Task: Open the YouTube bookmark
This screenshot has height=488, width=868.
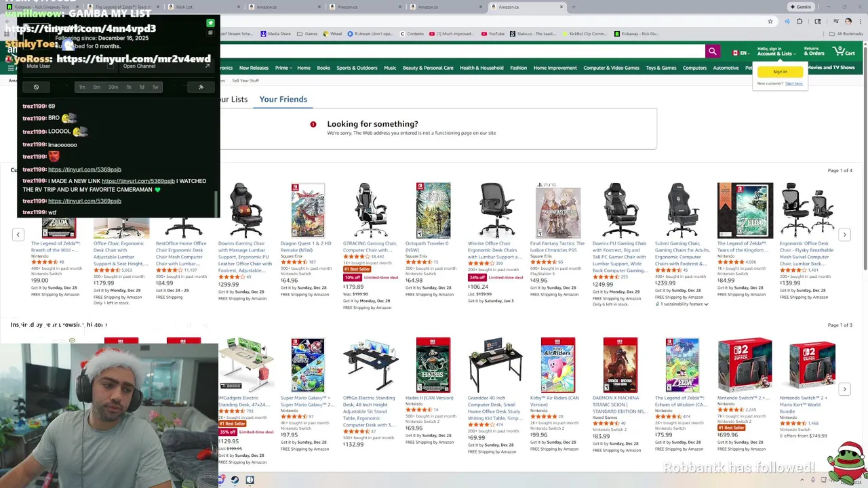Action: 493,34
